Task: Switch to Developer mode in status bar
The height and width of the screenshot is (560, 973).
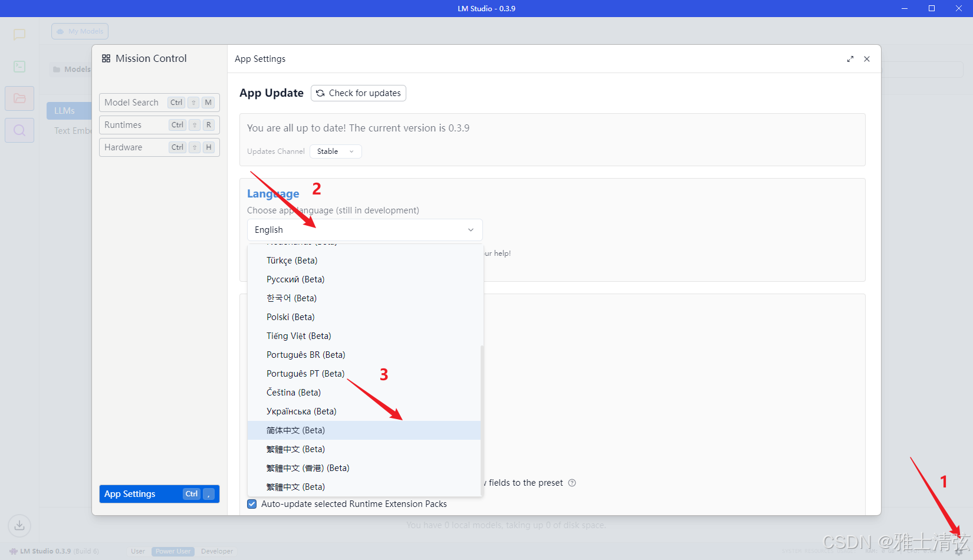Action: tap(217, 551)
